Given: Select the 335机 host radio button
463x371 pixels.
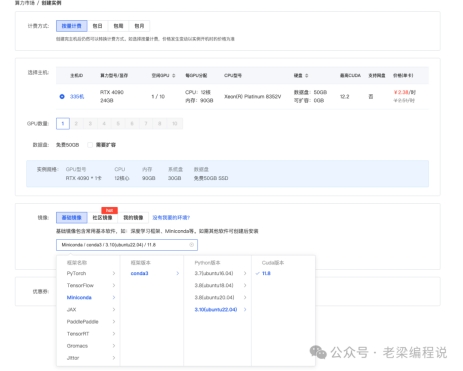Looking at the screenshot, I should tap(62, 96).
